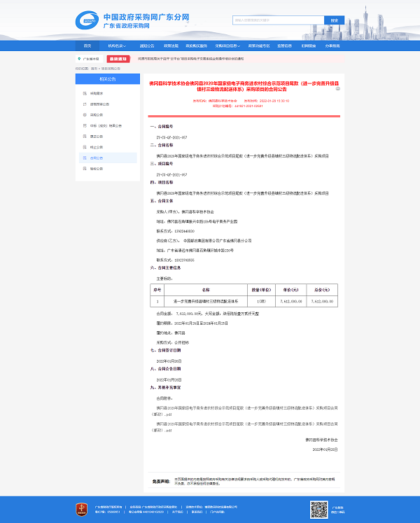Click the project number under 三、项目编号
420x523 pixels.
click(171, 175)
